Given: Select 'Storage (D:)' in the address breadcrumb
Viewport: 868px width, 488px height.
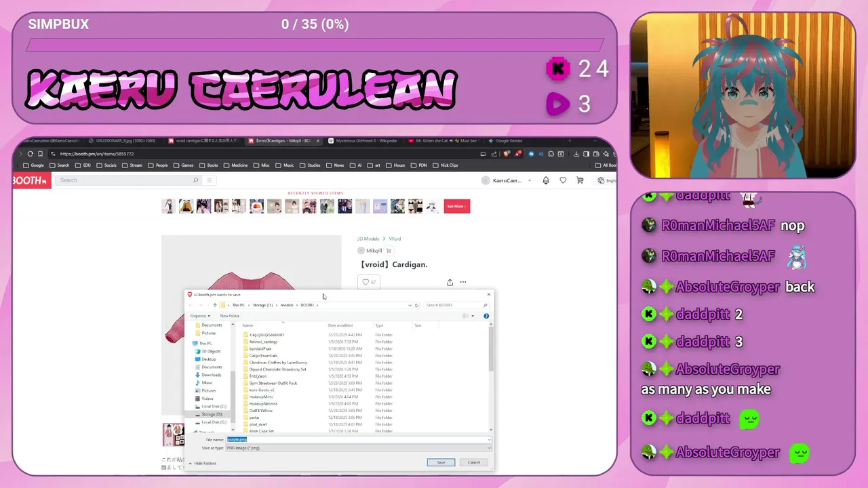Looking at the screenshot, I should (262, 305).
